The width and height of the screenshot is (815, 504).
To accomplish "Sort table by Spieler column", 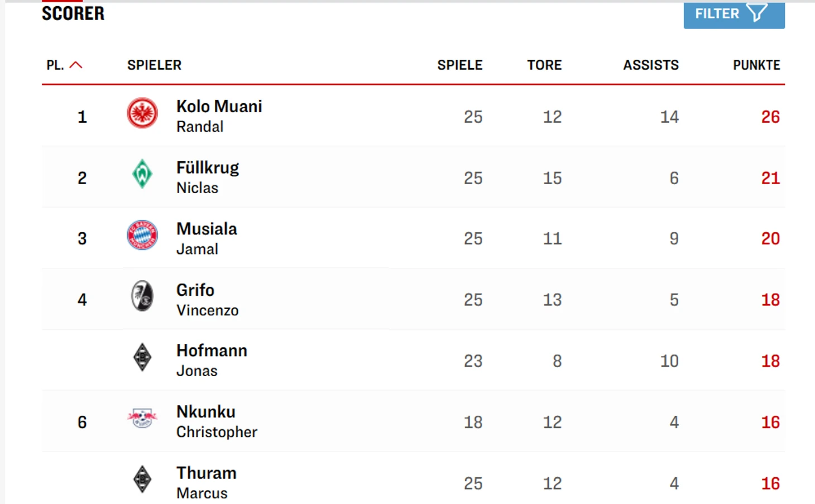I will (154, 65).
